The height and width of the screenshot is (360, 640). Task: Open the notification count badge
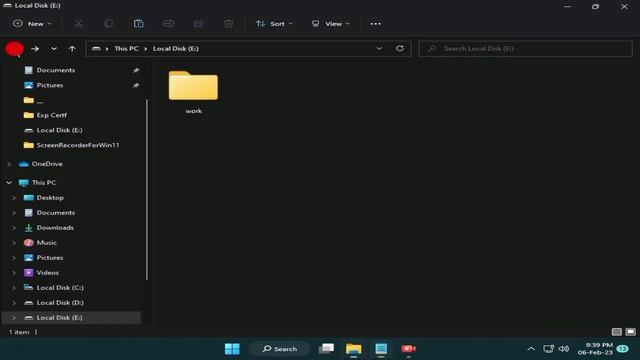pos(622,349)
